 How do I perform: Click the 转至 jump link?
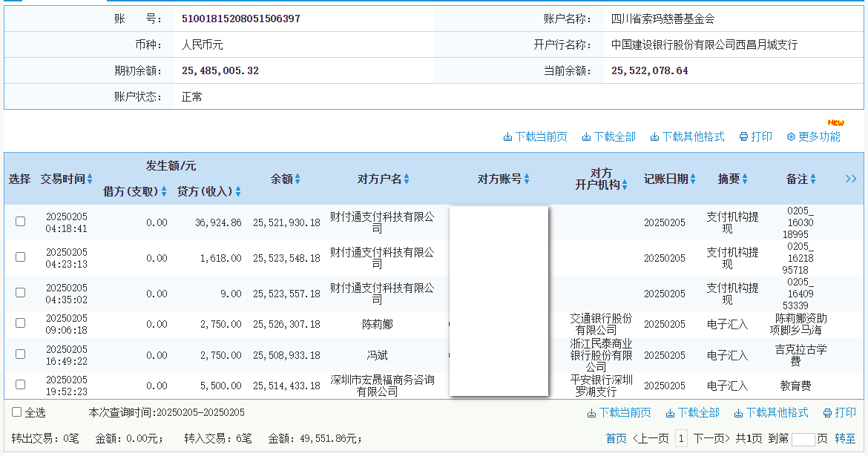(845, 439)
